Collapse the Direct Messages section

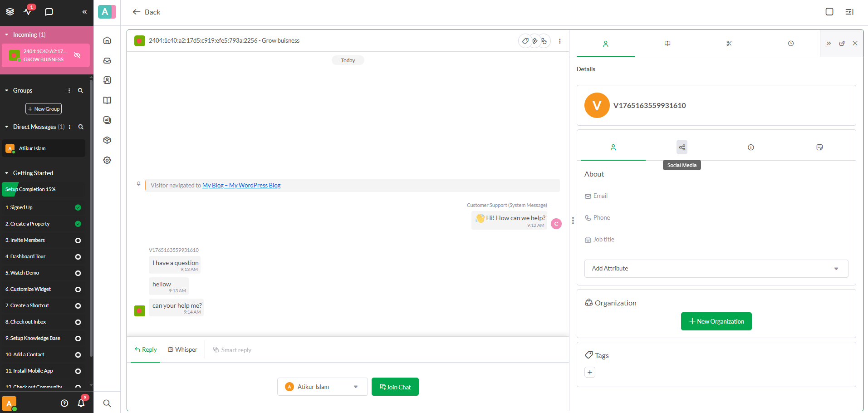point(7,127)
